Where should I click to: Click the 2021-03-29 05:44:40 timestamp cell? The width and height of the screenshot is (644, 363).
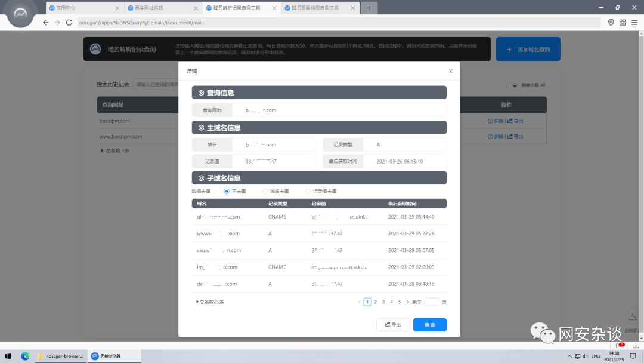click(x=411, y=217)
